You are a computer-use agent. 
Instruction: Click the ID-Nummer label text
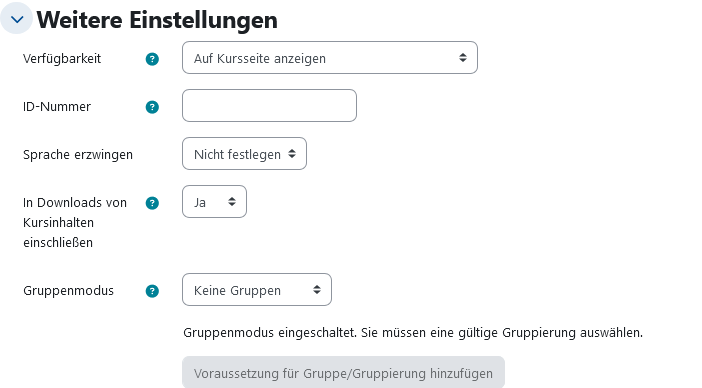click(x=57, y=107)
